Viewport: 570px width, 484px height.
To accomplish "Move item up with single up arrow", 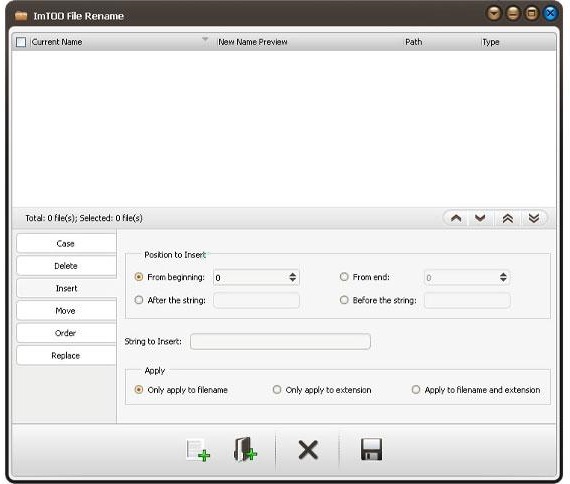I will pos(456,218).
